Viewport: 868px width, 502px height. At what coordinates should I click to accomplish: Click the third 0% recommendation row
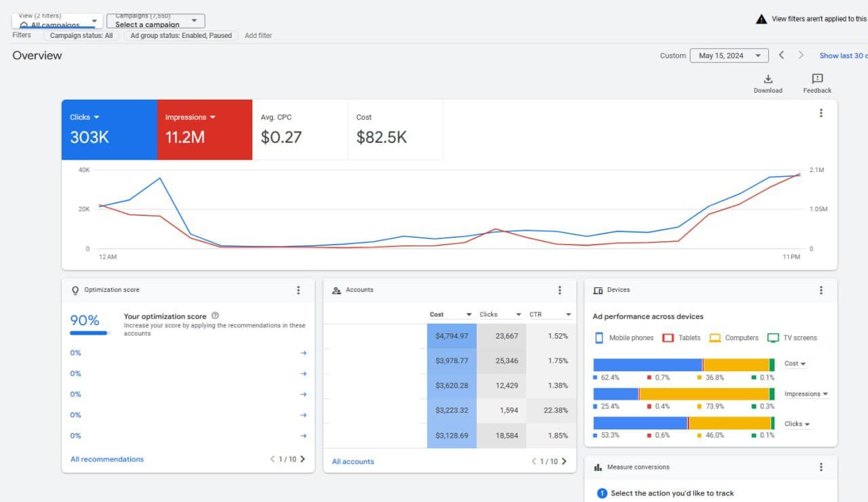189,394
